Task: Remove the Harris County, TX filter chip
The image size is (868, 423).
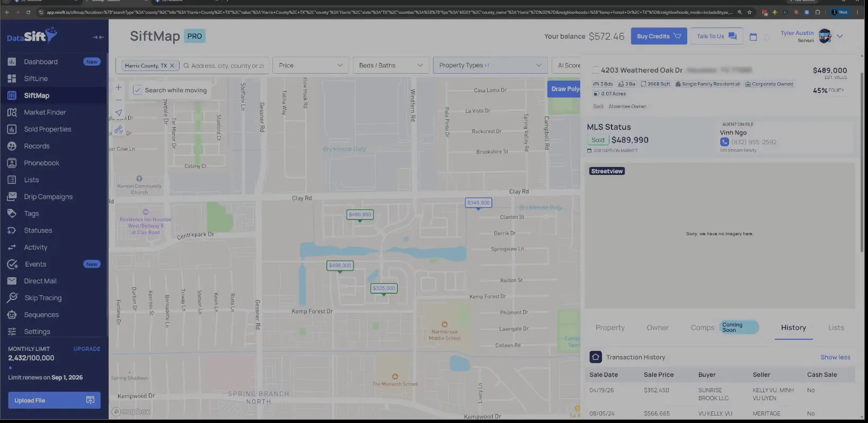Action: coord(172,66)
